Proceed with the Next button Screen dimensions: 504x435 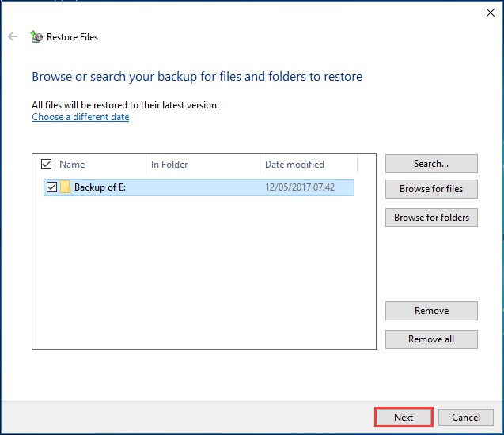(404, 417)
